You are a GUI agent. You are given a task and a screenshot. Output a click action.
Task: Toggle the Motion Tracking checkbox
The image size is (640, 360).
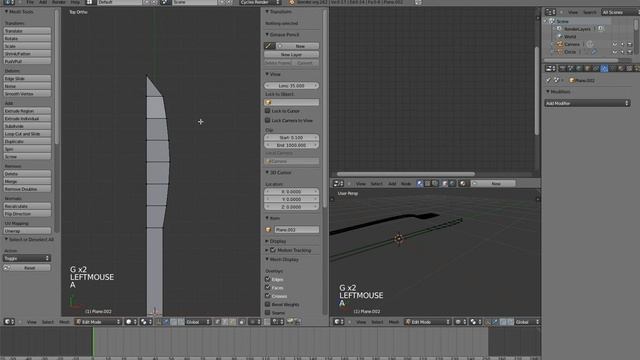(x=273, y=250)
